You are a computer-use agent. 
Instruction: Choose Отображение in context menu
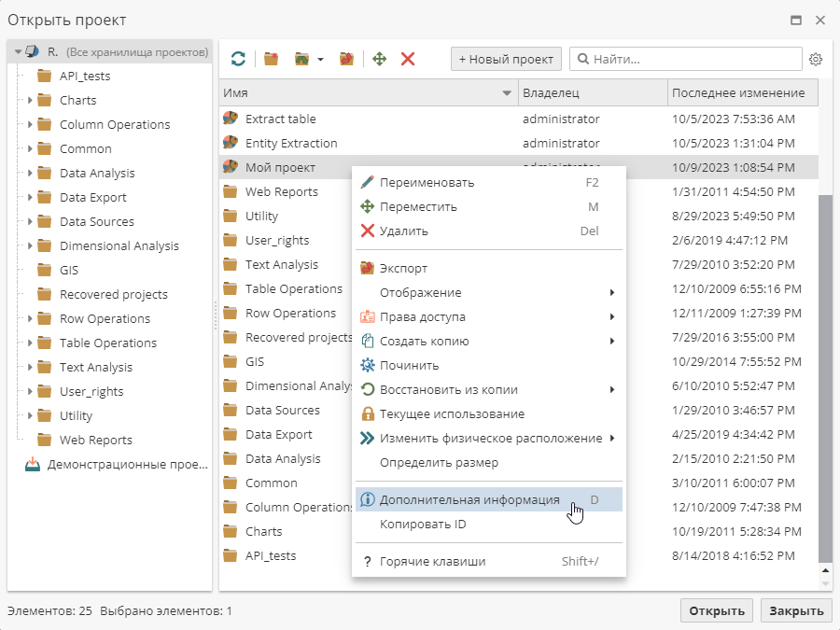click(488, 292)
